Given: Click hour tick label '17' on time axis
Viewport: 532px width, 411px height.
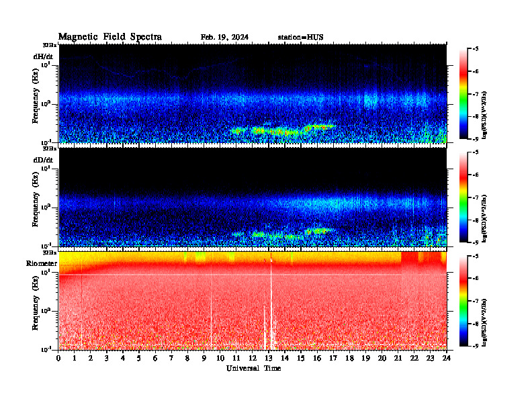Looking at the screenshot, I should 333,358.
